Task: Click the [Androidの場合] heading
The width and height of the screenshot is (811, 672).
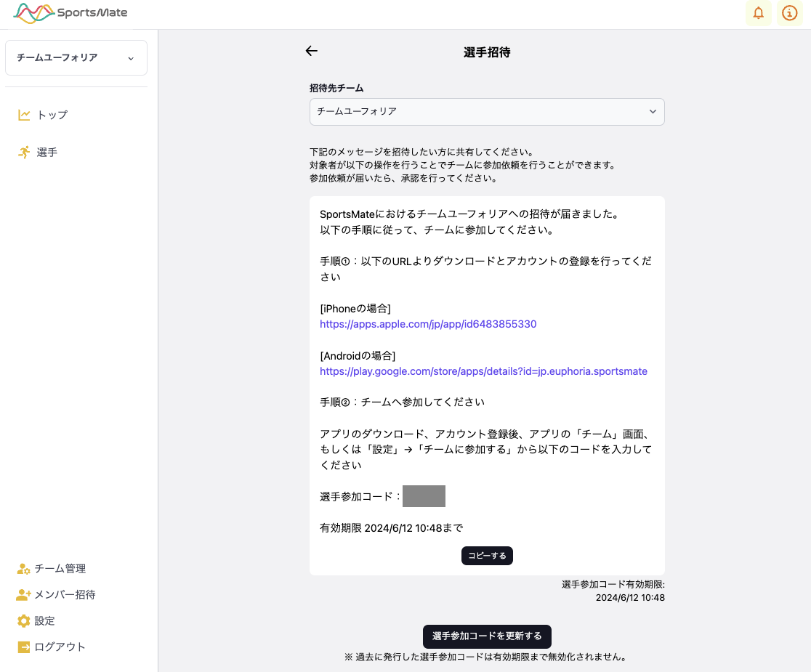Action: (x=358, y=356)
